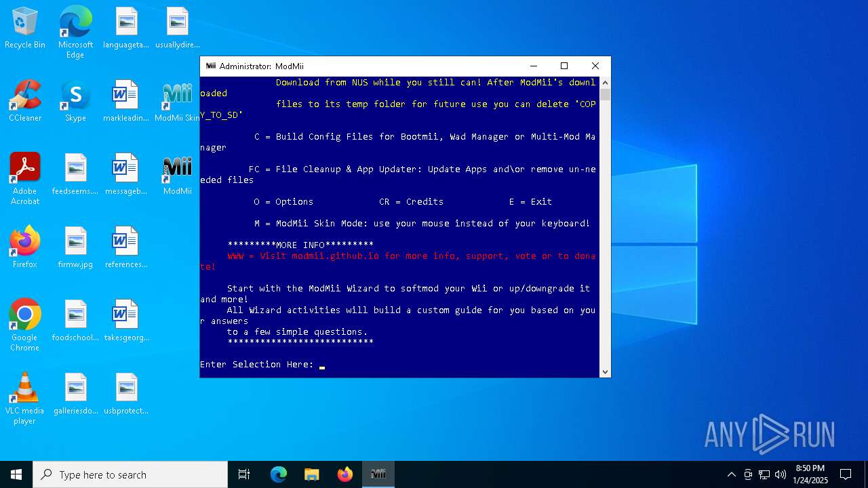Open VLC media player shortcut
Image resolution: width=868 pixels, height=488 pixels.
point(25,399)
